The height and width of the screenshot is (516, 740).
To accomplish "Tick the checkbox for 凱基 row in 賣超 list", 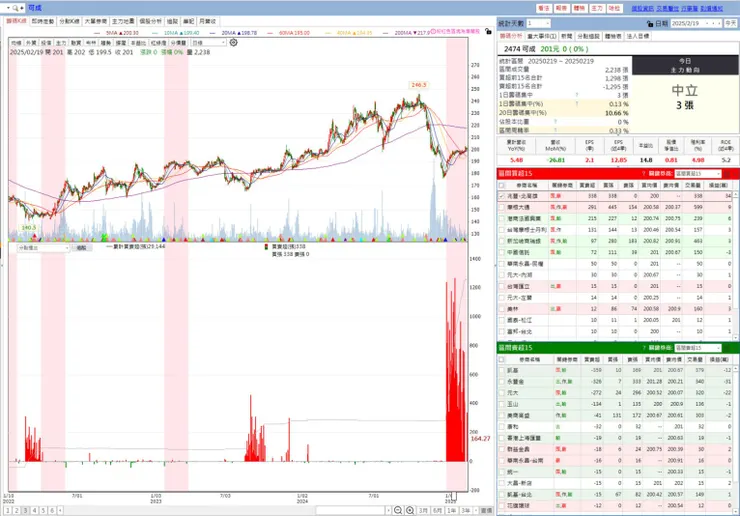I will coord(502,370).
